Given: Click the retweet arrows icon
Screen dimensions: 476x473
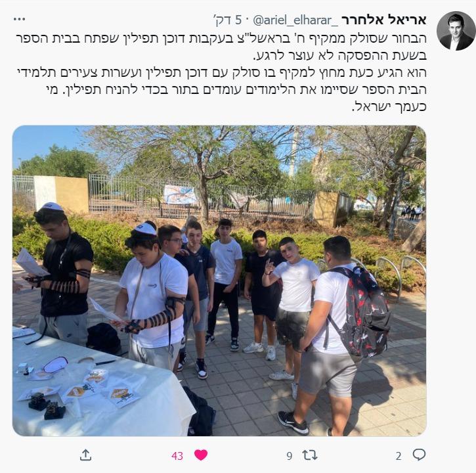Looking at the screenshot, I should pyautogui.click(x=310, y=455).
